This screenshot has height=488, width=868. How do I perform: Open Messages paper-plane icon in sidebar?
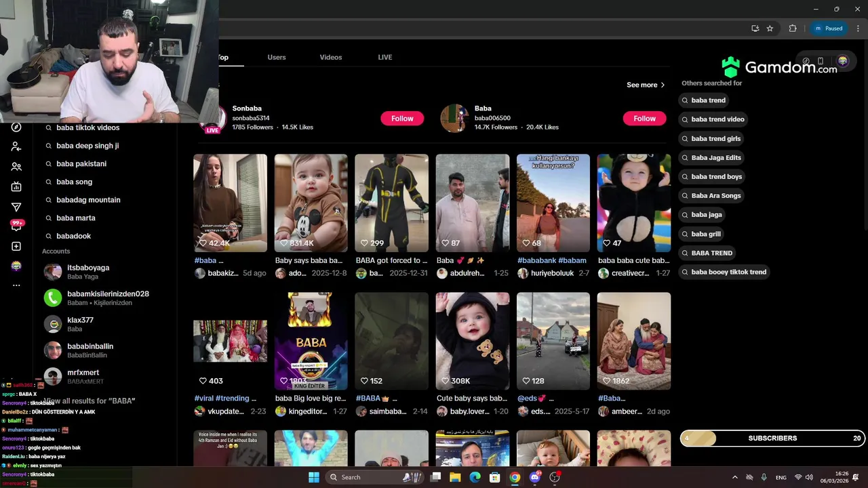pyautogui.click(x=16, y=207)
